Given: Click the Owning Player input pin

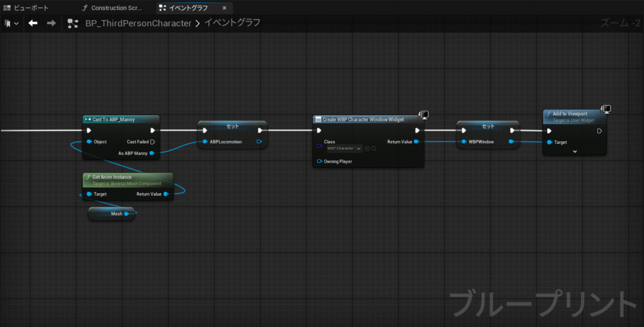Looking at the screenshot, I should (x=319, y=162).
